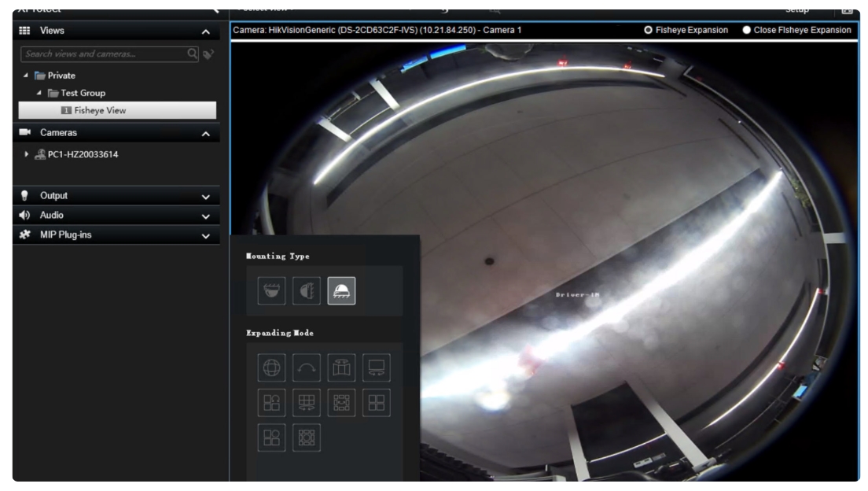868x491 pixels.
Task: Click the Views panel header
Action: (x=116, y=31)
